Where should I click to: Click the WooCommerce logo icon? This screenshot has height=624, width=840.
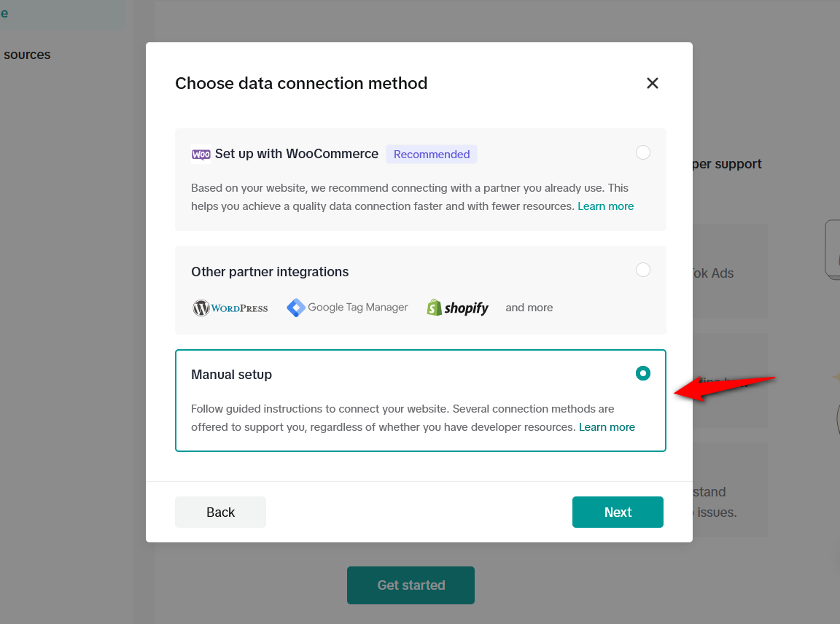(x=201, y=155)
